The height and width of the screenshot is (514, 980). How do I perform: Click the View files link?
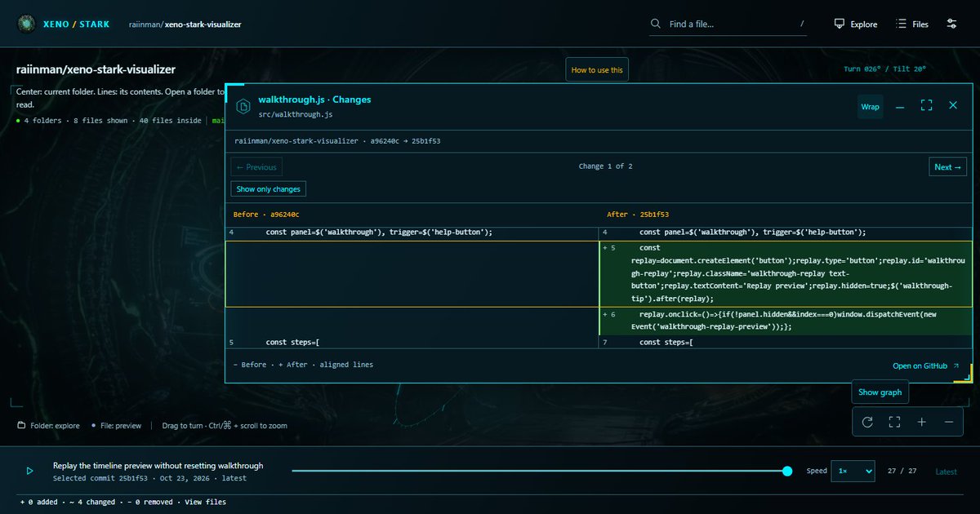pyautogui.click(x=206, y=502)
